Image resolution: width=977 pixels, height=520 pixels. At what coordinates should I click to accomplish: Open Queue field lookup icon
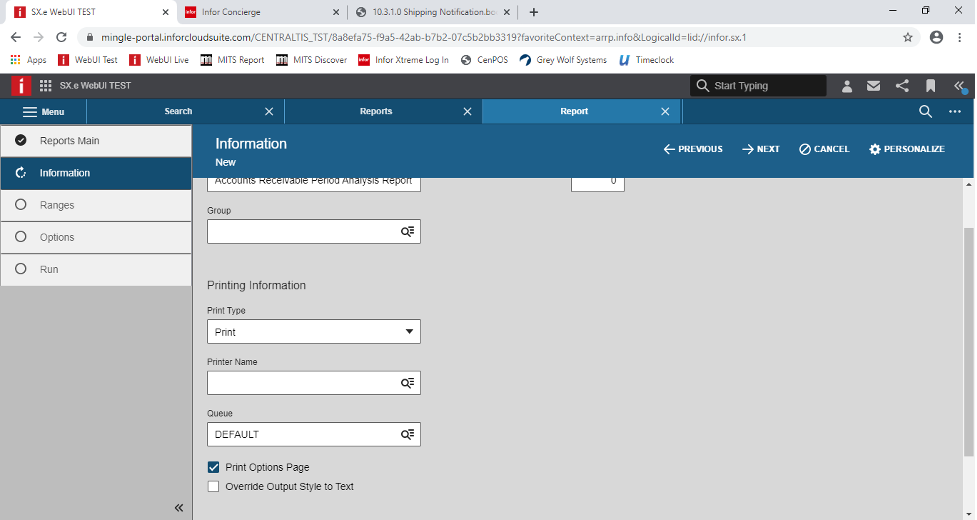tap(407, 434)
